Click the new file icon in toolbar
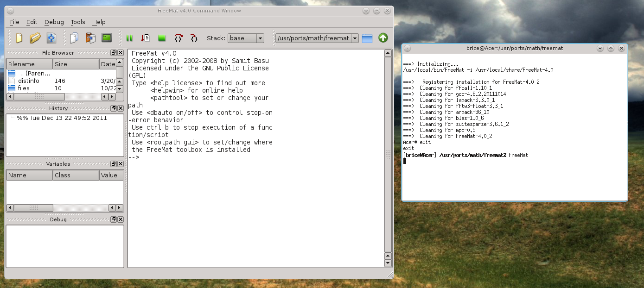The height and width of the screenshot is (288, 644). click(x=19, y=38)
